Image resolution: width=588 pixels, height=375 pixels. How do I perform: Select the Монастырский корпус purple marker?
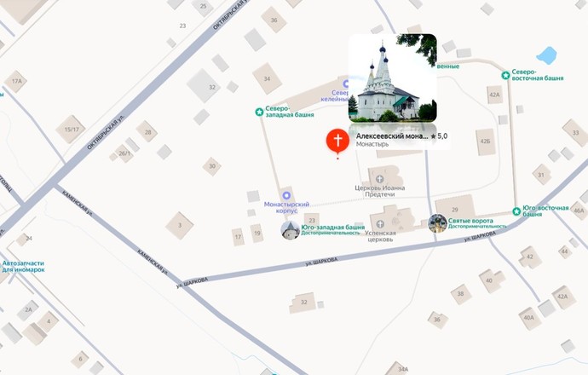pos(287,195)
